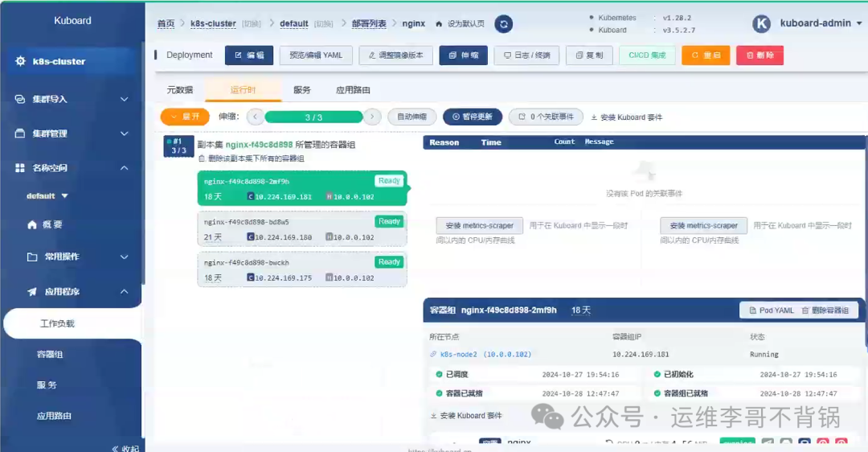
Task: Click the orange 展开 expand button
Action: coord(185,117)
